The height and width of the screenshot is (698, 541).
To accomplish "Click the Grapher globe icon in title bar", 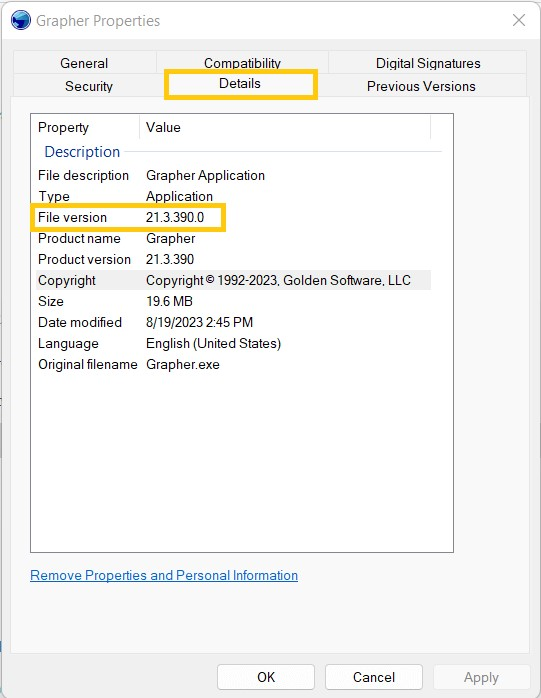I will click(20, 20).
